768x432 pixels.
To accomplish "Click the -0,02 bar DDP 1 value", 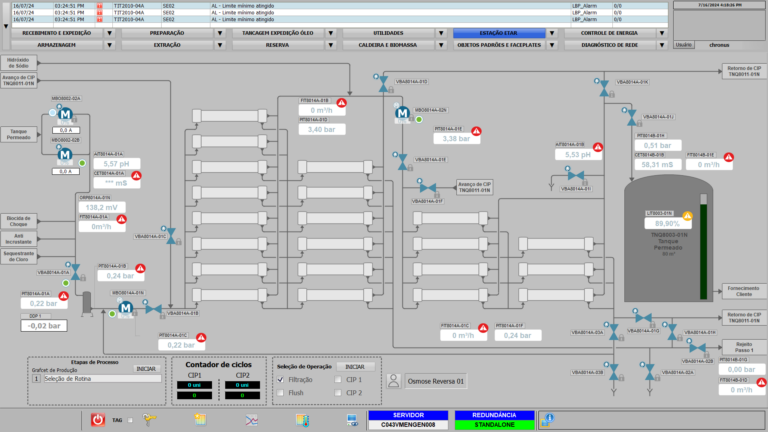I will click(44, 326).
